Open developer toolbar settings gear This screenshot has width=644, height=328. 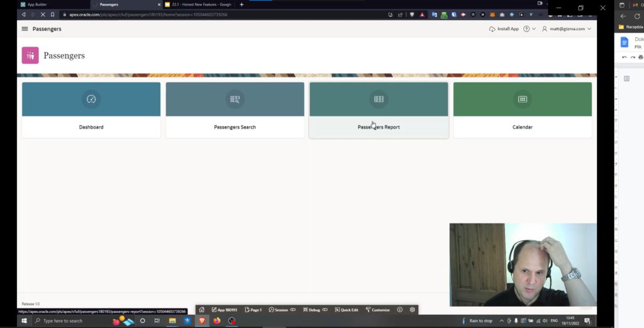click(413, 310)
